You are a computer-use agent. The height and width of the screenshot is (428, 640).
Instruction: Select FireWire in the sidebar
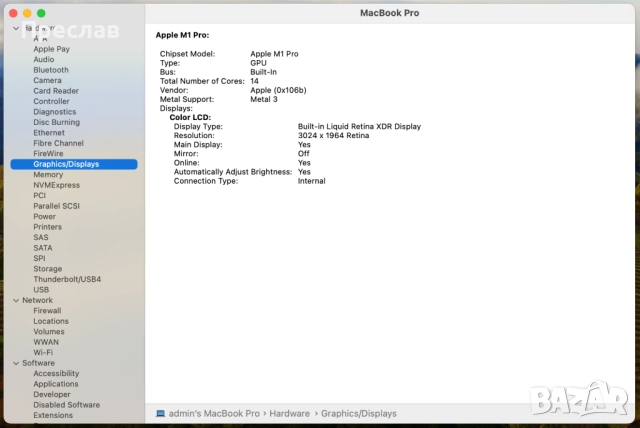(48, 154)
